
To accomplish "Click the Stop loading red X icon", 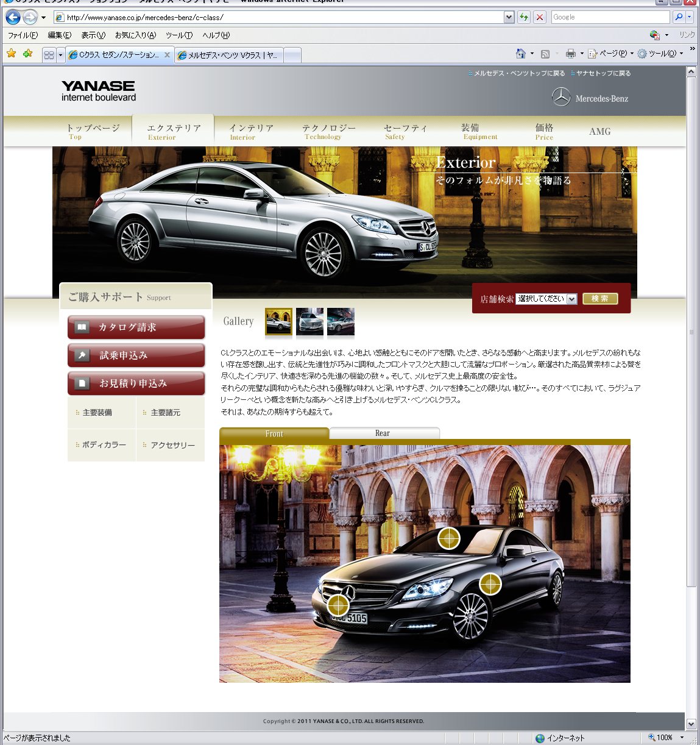I will pos(540,17).
